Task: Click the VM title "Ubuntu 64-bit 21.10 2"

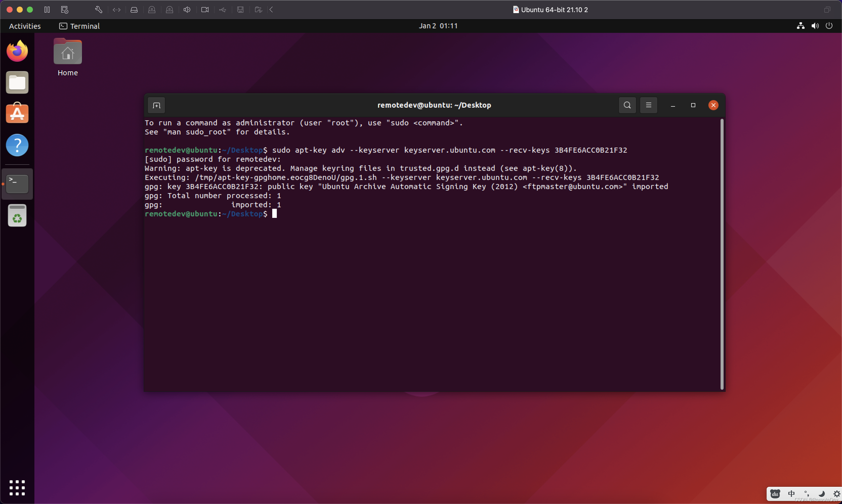Action: 554,10
